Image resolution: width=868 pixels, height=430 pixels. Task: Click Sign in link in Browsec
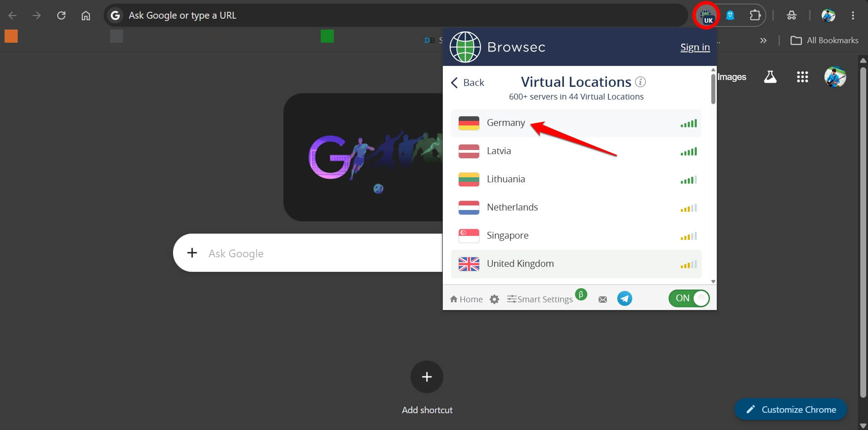click(x=695, y=47)
